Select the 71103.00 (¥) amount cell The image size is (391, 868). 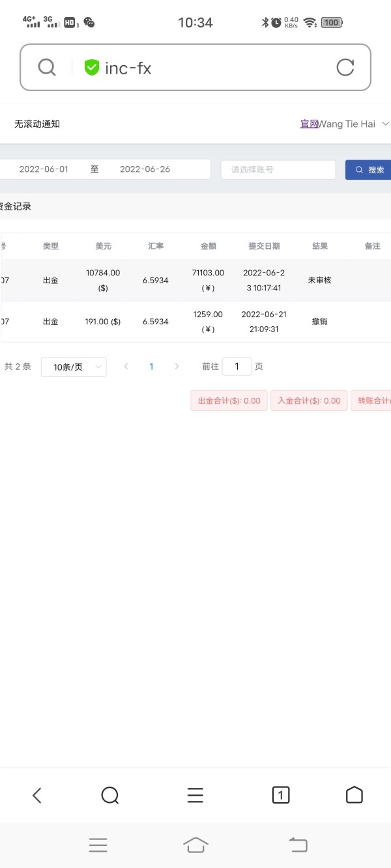click(209, 280)
